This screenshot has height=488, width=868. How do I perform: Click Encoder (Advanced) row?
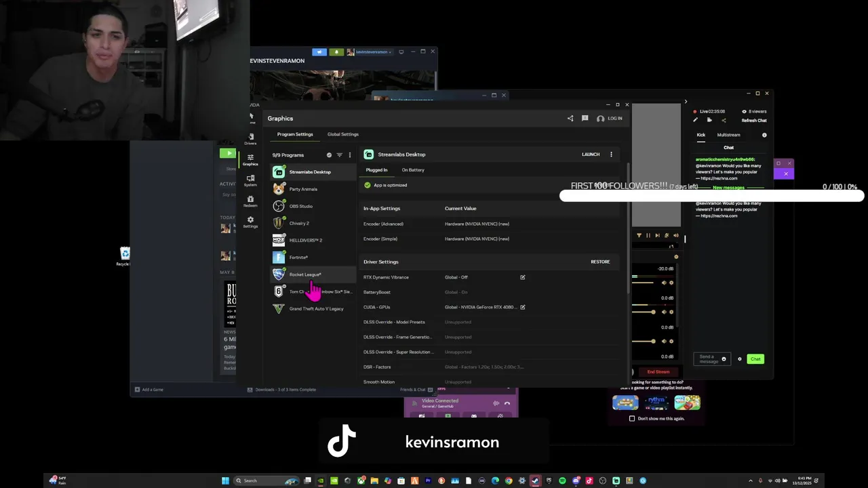[490, 224]
